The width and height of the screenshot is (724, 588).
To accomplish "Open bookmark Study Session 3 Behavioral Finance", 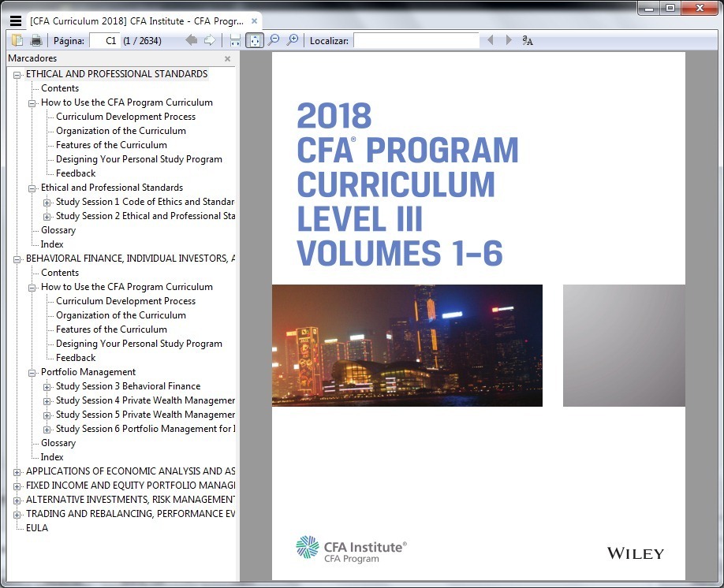I will point(129,386).
